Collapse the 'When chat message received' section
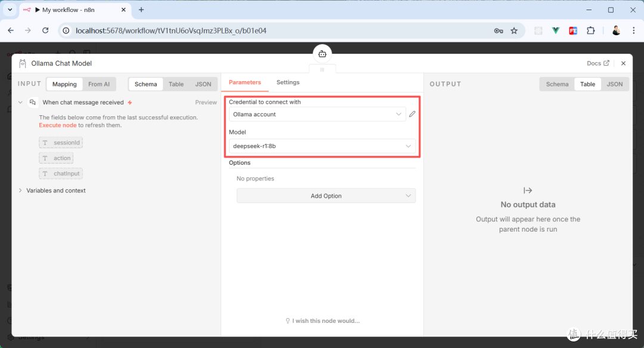 click(20, 102)
